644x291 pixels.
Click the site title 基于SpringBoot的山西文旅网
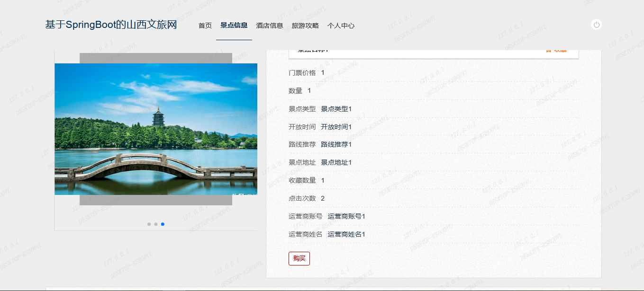(111, 25)
